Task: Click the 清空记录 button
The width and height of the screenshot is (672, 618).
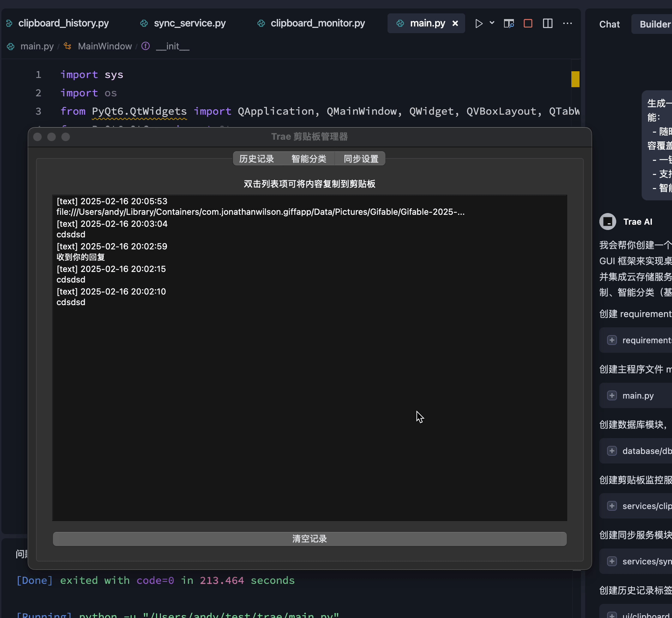Action: tap(309, 539)
